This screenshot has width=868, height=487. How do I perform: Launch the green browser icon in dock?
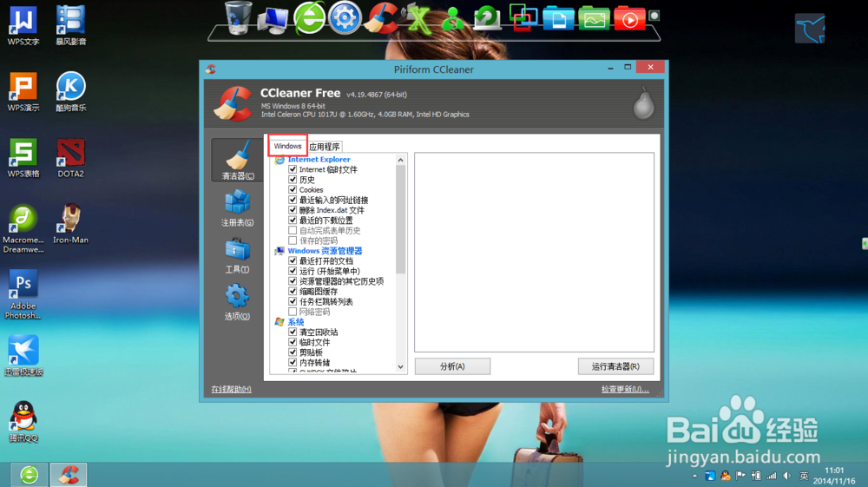click(x=309, y=17)
